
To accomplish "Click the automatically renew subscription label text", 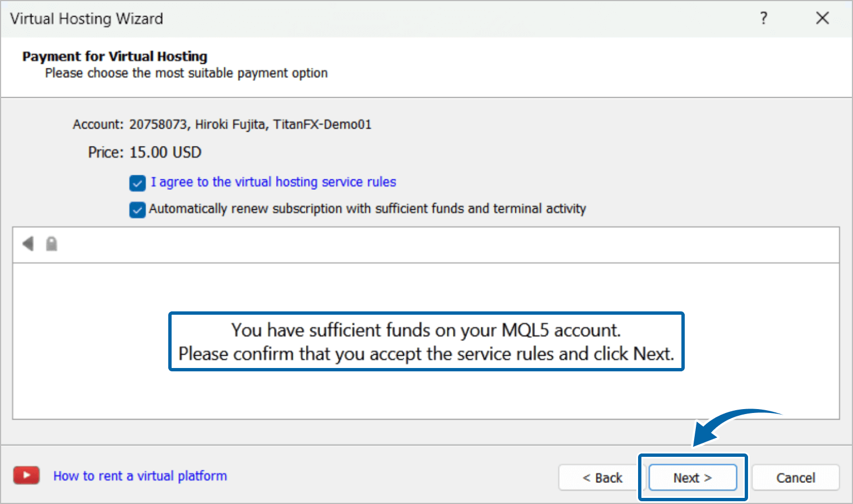I will pos(367,209).
